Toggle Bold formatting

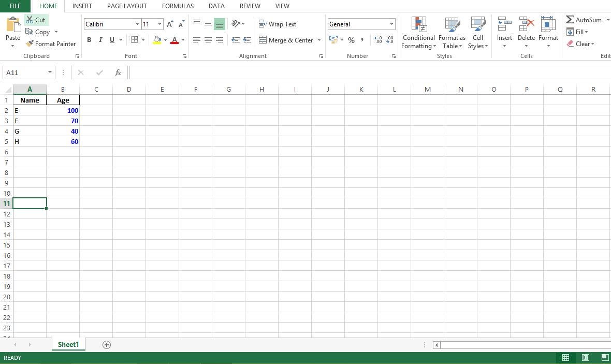(89, 40)
